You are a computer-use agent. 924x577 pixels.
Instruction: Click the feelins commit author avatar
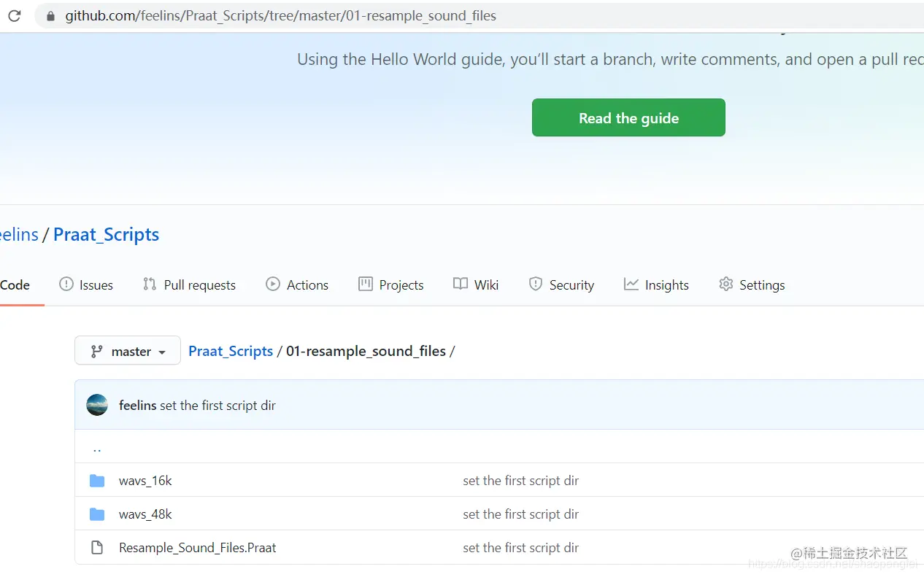[97, 405]
